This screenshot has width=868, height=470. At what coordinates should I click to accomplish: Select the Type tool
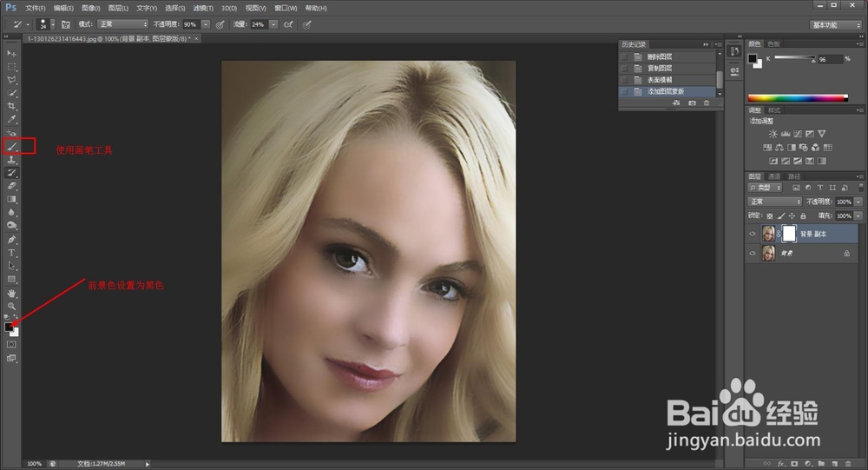coord(11,253)
